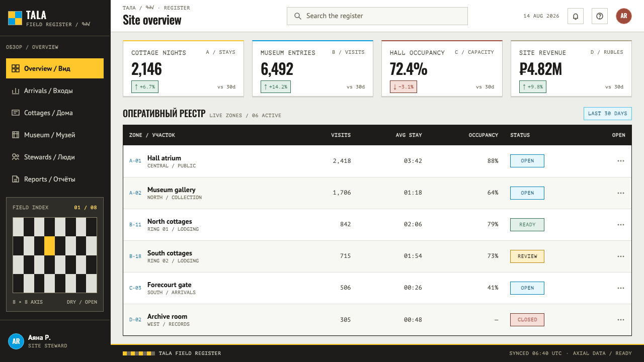The width and height of the screenshot is (644, 362).
Task: Click the ТАЛА breadcrumb link
Action: pyautogui.click(x=129, y=8)
